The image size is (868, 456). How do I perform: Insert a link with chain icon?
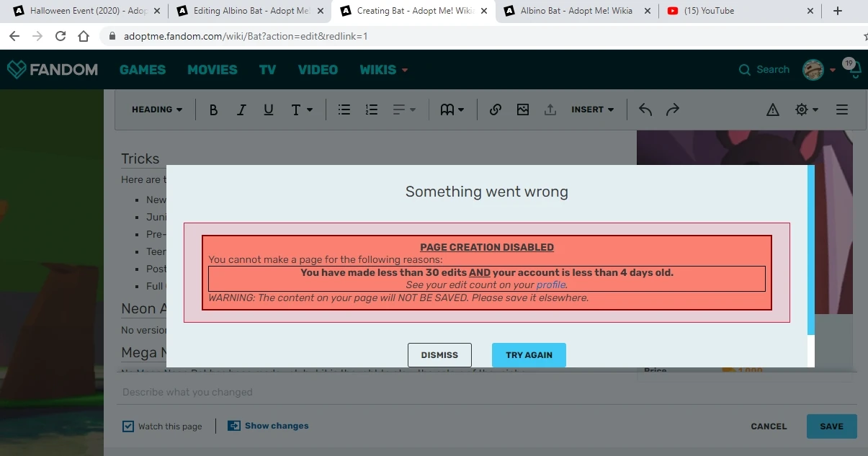click(496, 109)
